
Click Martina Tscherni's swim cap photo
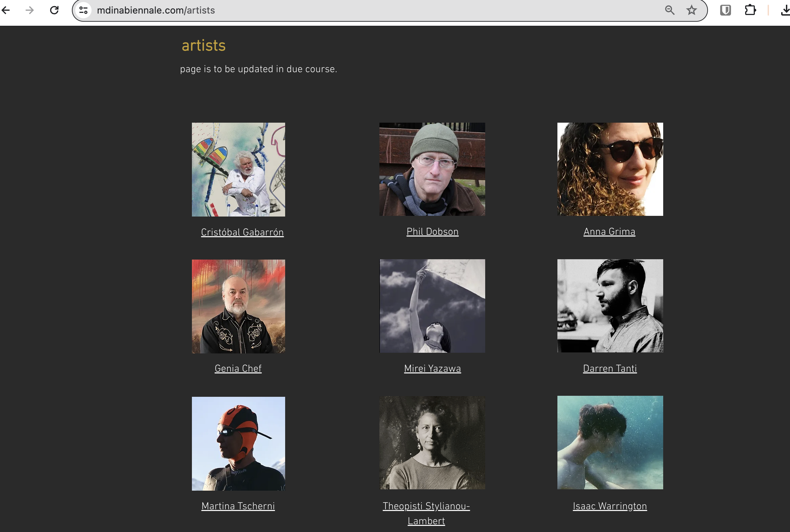(238, 444)
